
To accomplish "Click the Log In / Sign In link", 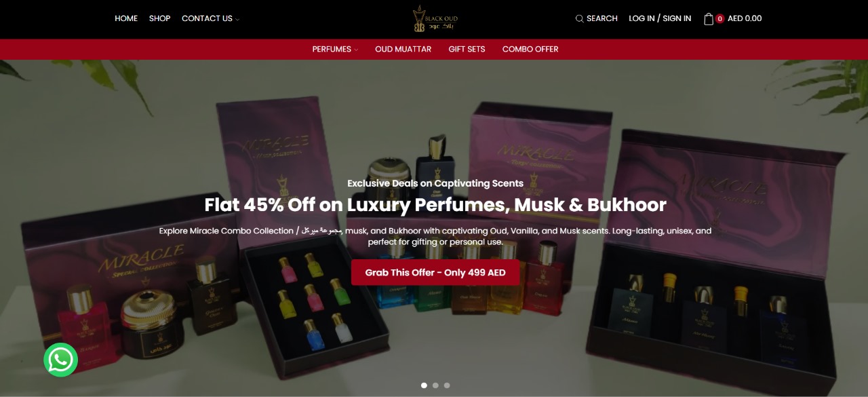I will pos(660,18).
